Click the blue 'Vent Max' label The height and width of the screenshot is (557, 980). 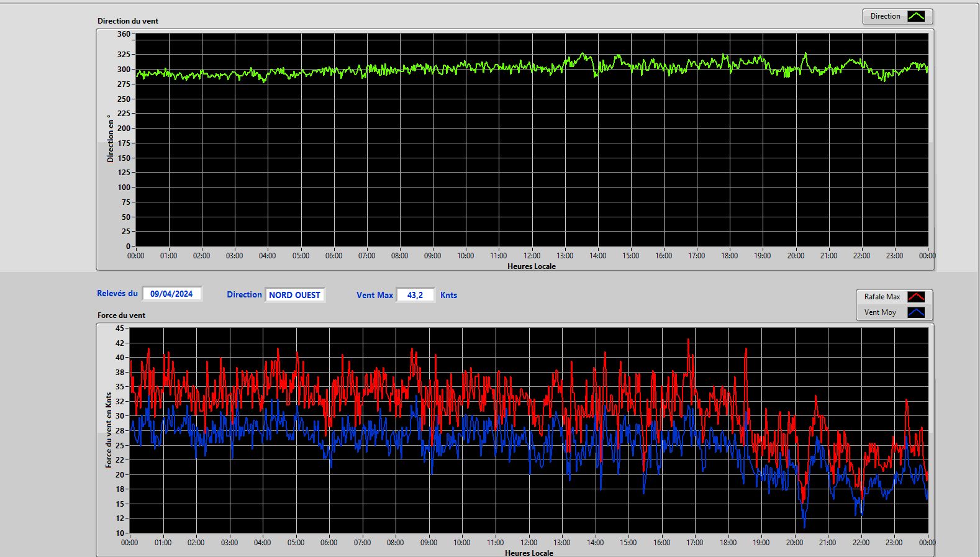(x=374, y=295)
